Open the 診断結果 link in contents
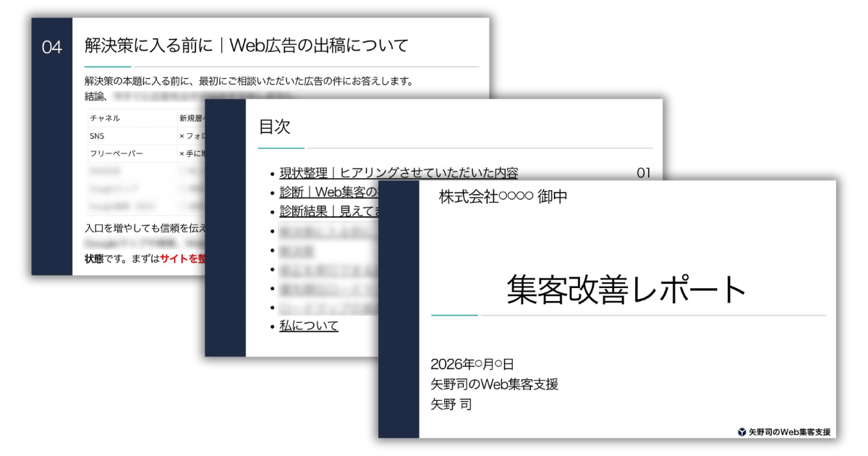This screenshot has height=456, width=868. coord(329,211)
